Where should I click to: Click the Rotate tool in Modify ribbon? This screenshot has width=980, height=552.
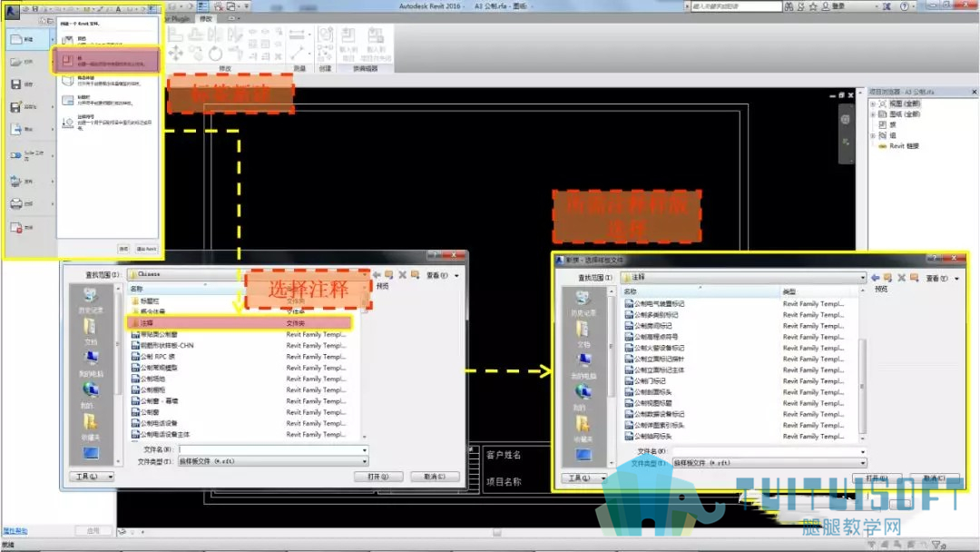click(x=215, y=54)
